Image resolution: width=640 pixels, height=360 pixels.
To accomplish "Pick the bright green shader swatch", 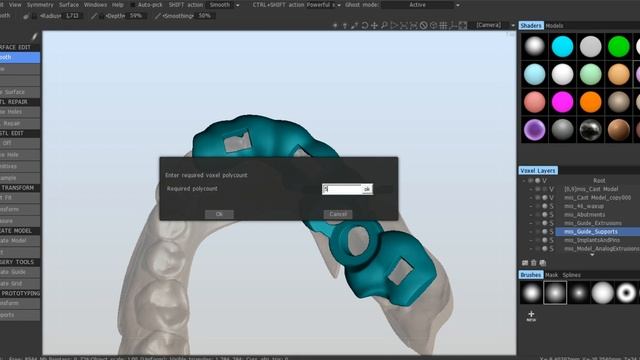I will point(619,46).
